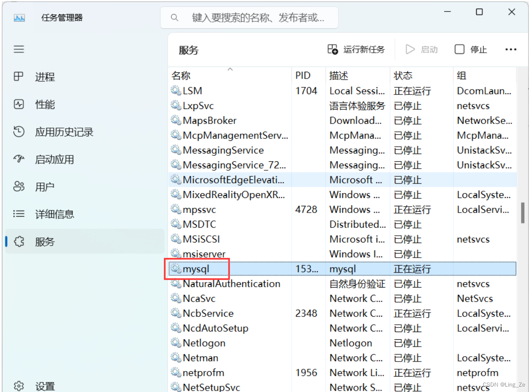Select McpManagementServ... service icon

pos(176,135)
